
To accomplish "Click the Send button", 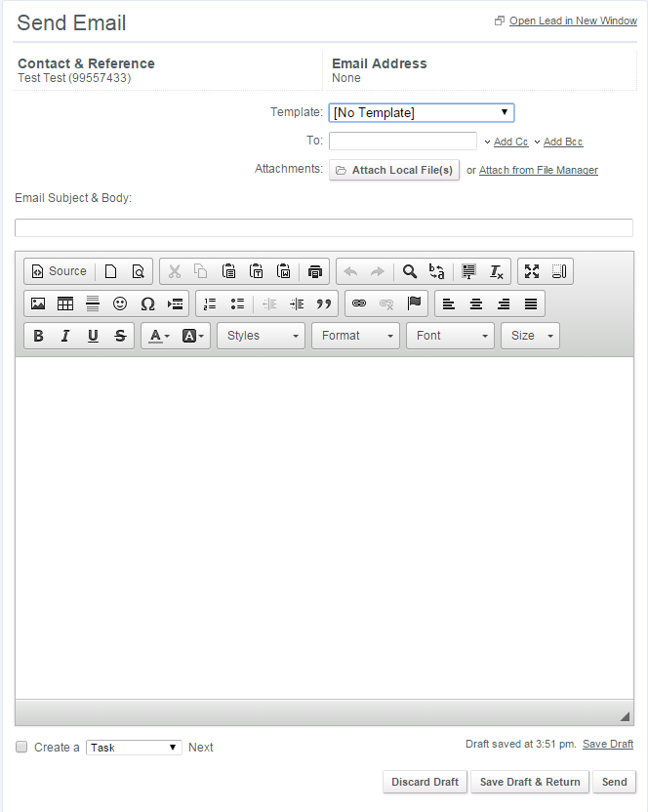I will click(614, 782).
